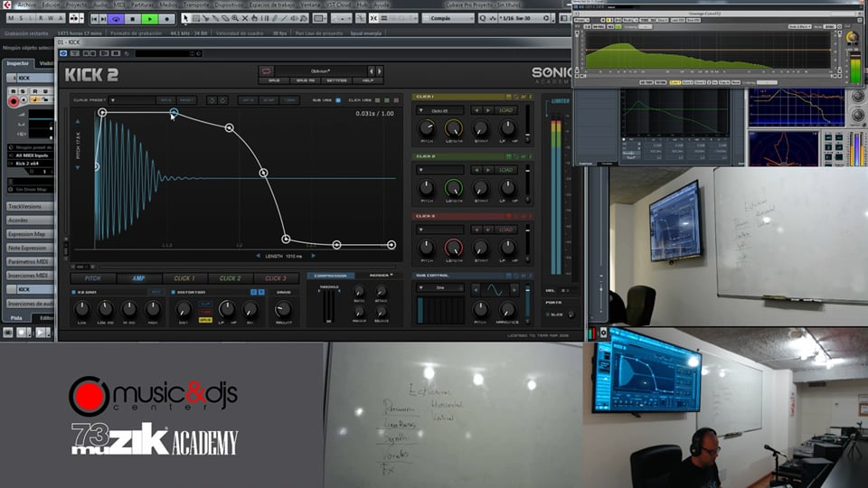868x488 pixels.
Task: Toggle the plugin window bypass power icon
Action: point(63,53)
